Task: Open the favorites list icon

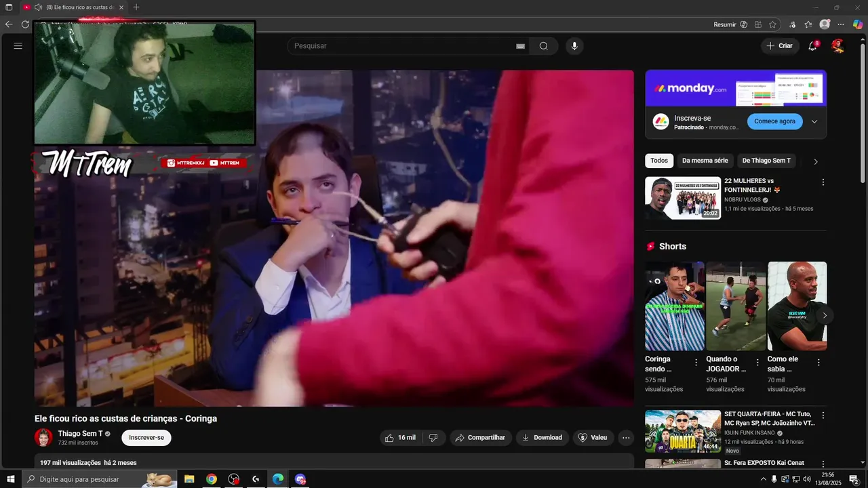Action: (x=808, y=24)
